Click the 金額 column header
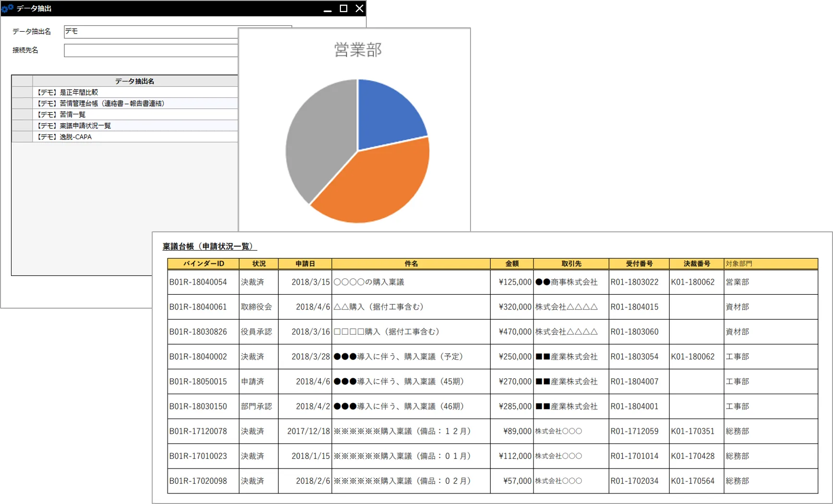Viewport: 833px width, 504px height. (512, 264)
